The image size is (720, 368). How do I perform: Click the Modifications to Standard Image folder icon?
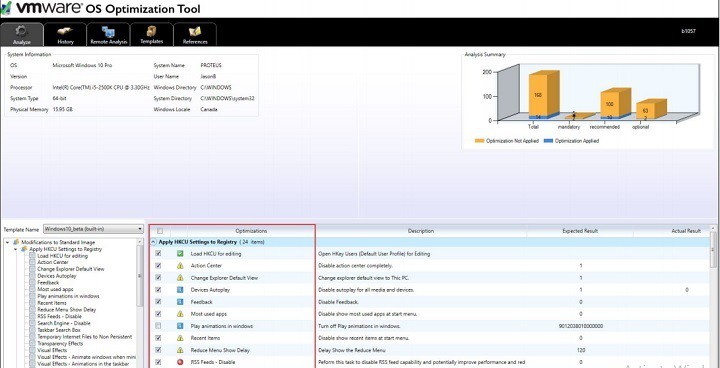16,242
